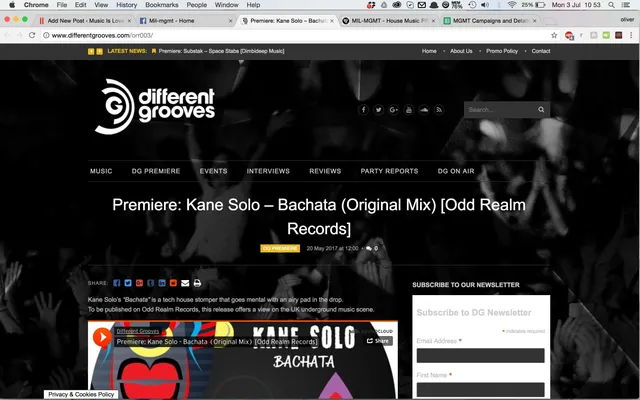640x400 pixels.
Task: Go to MUSIC section
Action: click(x=101, y=171)
